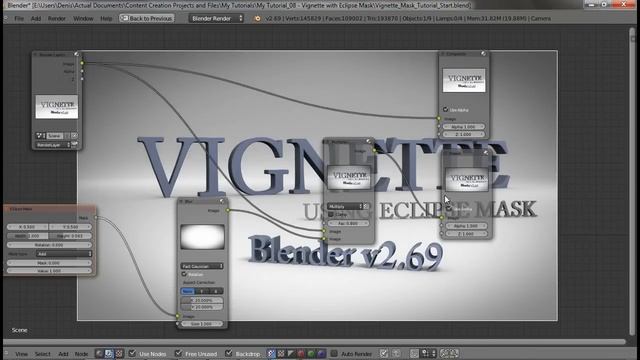Select the texture node tree icon
The width and height of the screenshot is (640, 360).
(x=119, y=353)
